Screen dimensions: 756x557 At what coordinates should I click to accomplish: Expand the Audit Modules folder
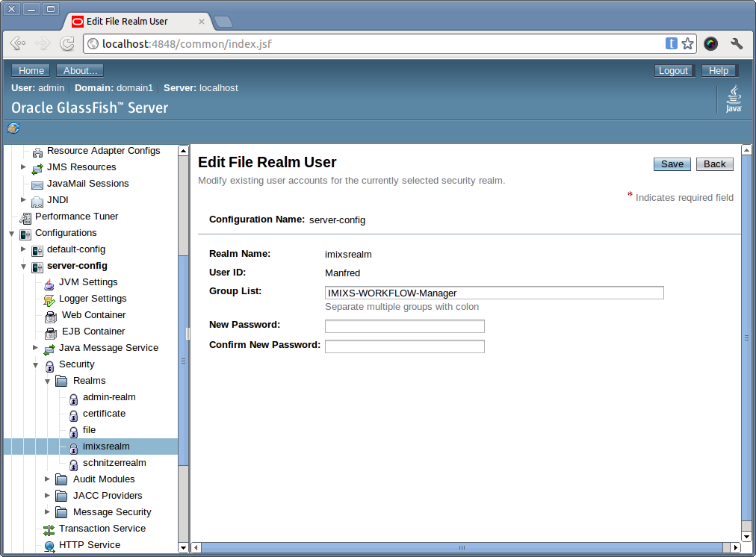[x=47, y=479]
